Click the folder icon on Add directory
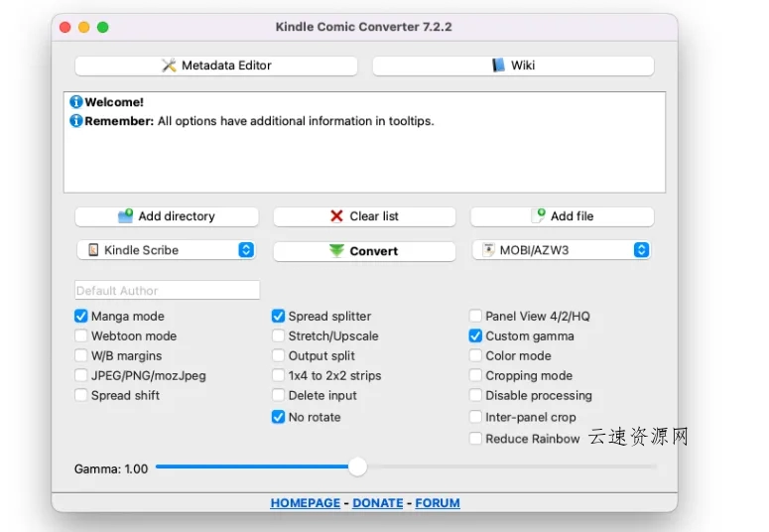769x532 pixels. [x=126, y=216]
